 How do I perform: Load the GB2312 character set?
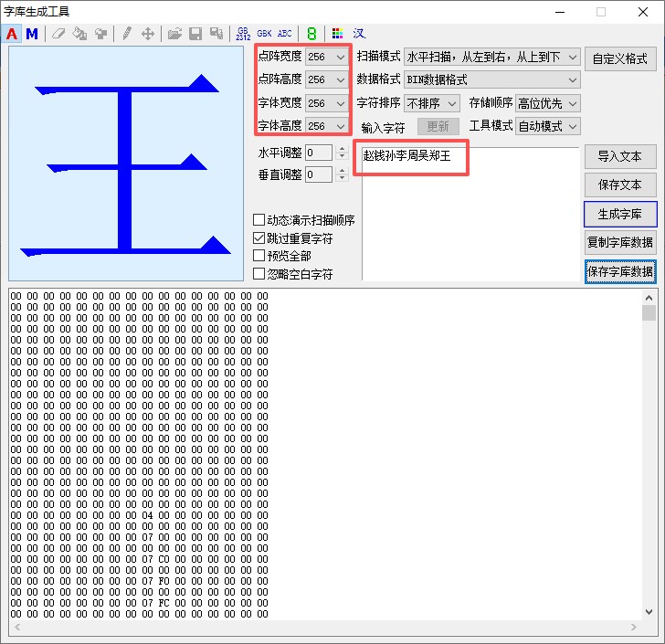[243, 34]
